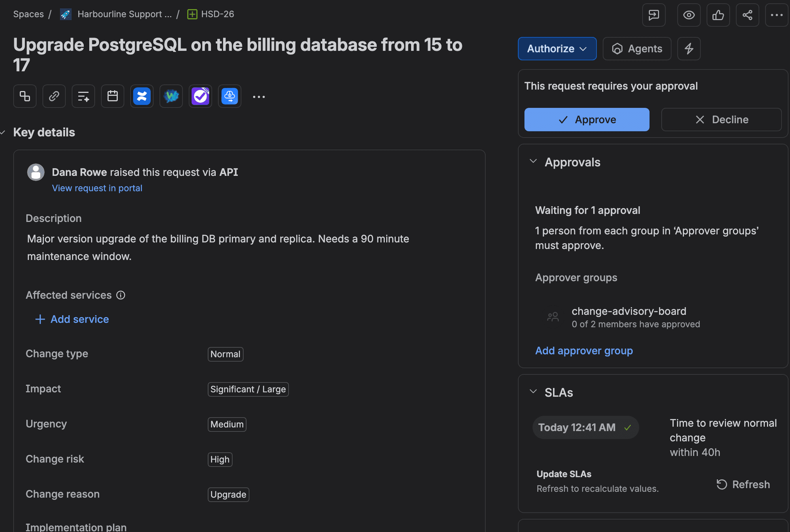Click the Today 12:41 AM SLA badge

(x=585, y=427)
